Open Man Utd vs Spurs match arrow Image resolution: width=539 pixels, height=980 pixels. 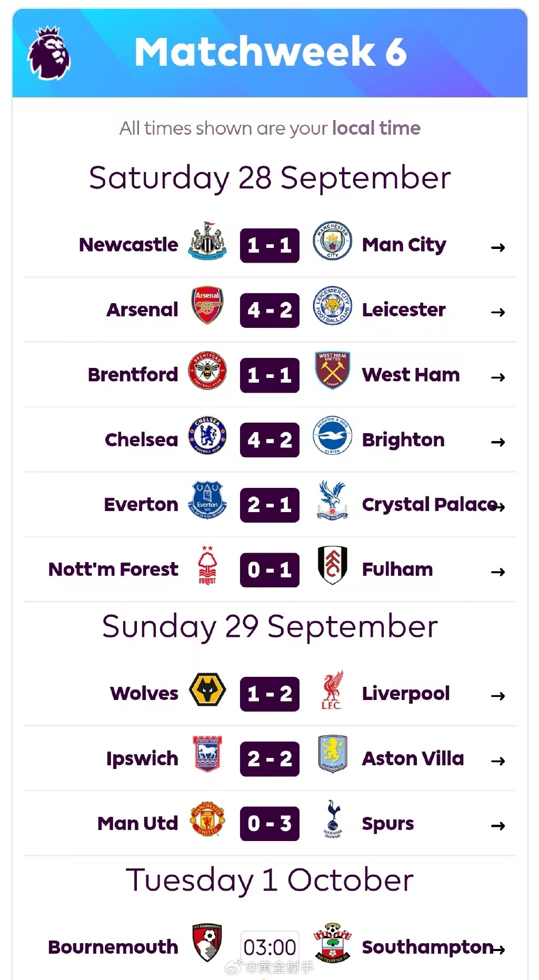click(x=498, y=826)
